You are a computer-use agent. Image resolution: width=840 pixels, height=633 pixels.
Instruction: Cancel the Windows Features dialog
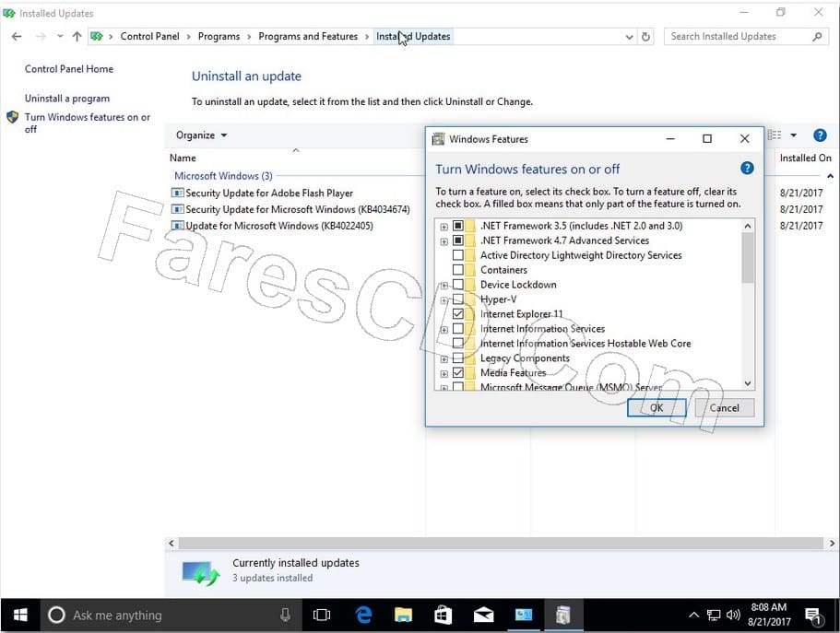725,407
